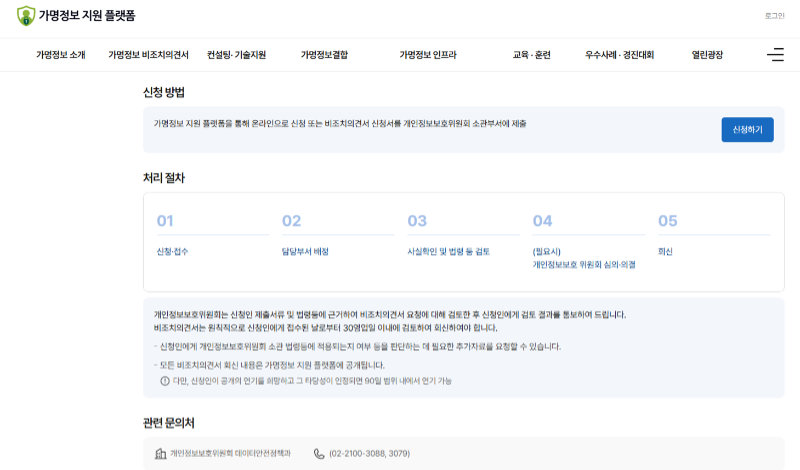Open 우수사례·경진대회 from the navigation bar
This screenshot has height=470, width=800.
(619, 55)
